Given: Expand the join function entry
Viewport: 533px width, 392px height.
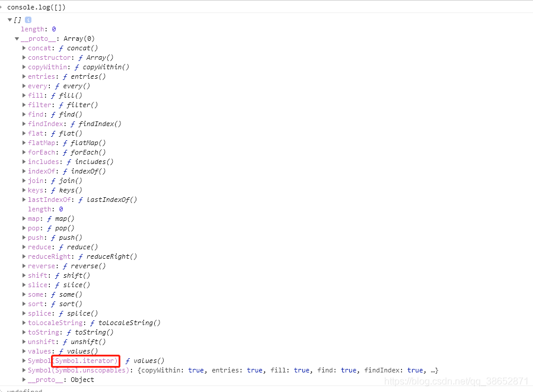Looking at the screenshot, I should (x=24, y=181).
